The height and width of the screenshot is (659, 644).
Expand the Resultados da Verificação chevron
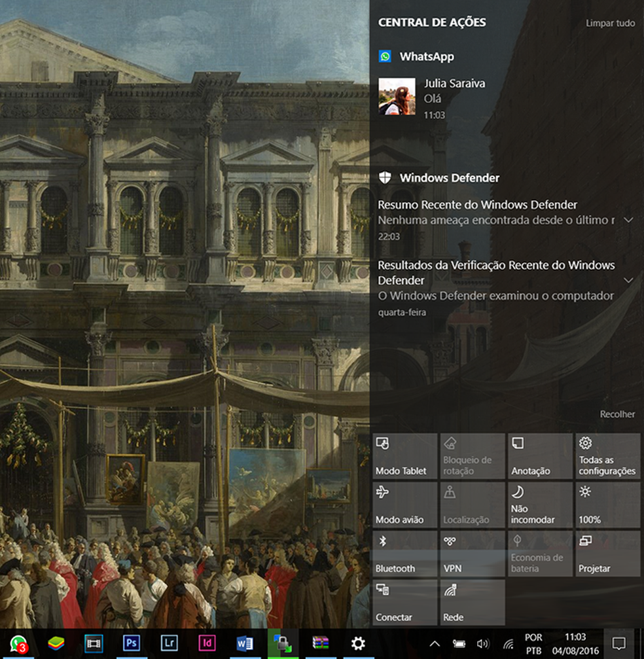[628, 280]
